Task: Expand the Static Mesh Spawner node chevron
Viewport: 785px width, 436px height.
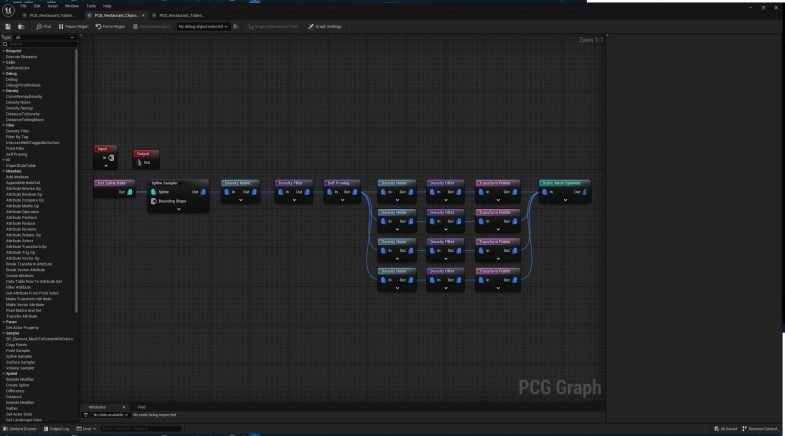Action: pyautogui.click(x=565, y=200)
